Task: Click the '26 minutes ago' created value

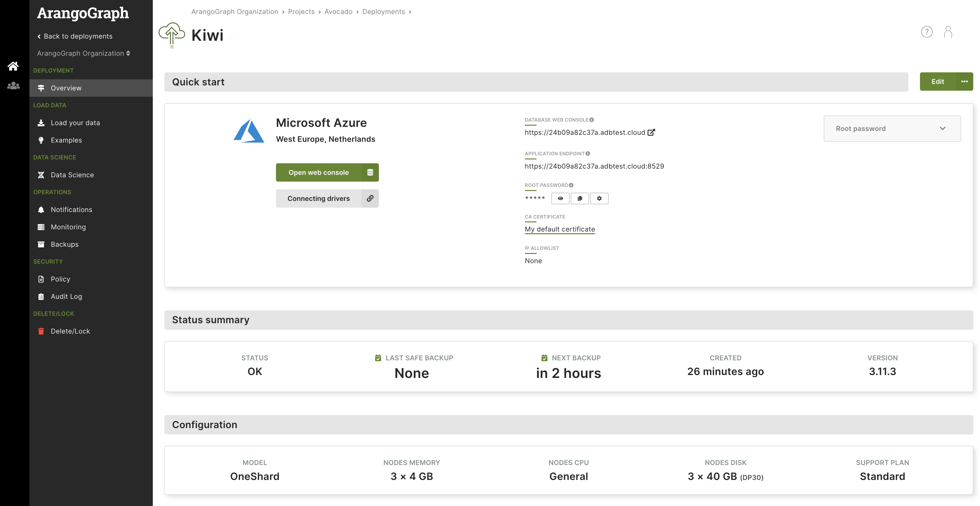Action: coord(725,372)
